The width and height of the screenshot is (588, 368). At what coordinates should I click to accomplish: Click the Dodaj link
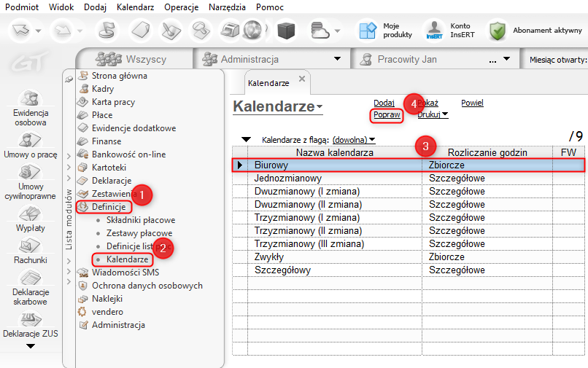[384, 103]
